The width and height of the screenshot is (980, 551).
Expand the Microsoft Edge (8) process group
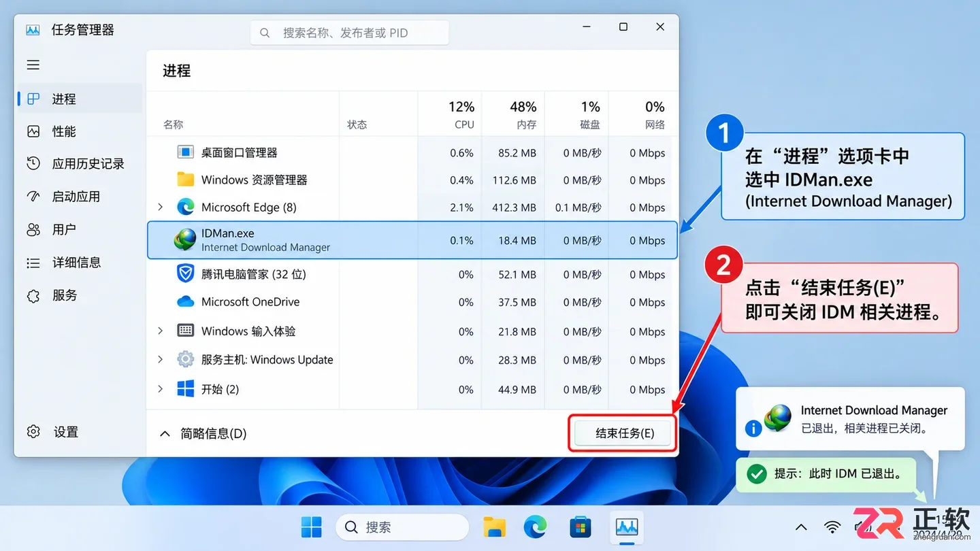pyautogui.click(x=161, y=207)
